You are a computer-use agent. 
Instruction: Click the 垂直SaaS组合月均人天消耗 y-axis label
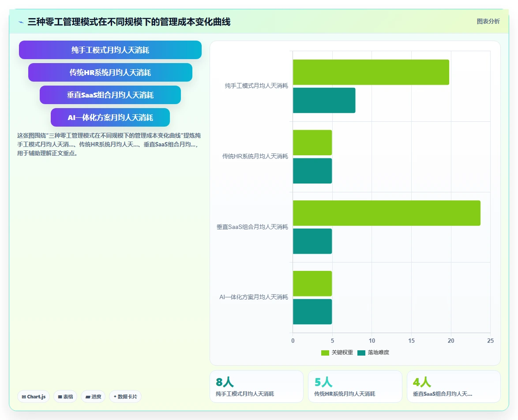[252, 227]
